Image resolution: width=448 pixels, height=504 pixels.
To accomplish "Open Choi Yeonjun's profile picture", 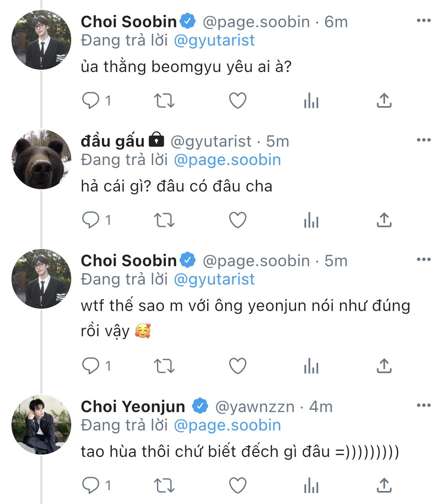I will point(41,424).
